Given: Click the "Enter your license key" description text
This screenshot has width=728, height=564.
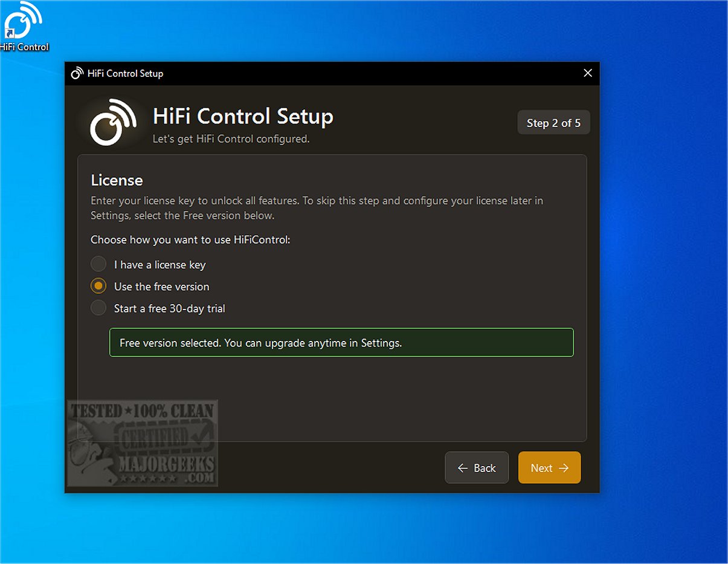Looking at the screenshot, I should tap(317, 208).
